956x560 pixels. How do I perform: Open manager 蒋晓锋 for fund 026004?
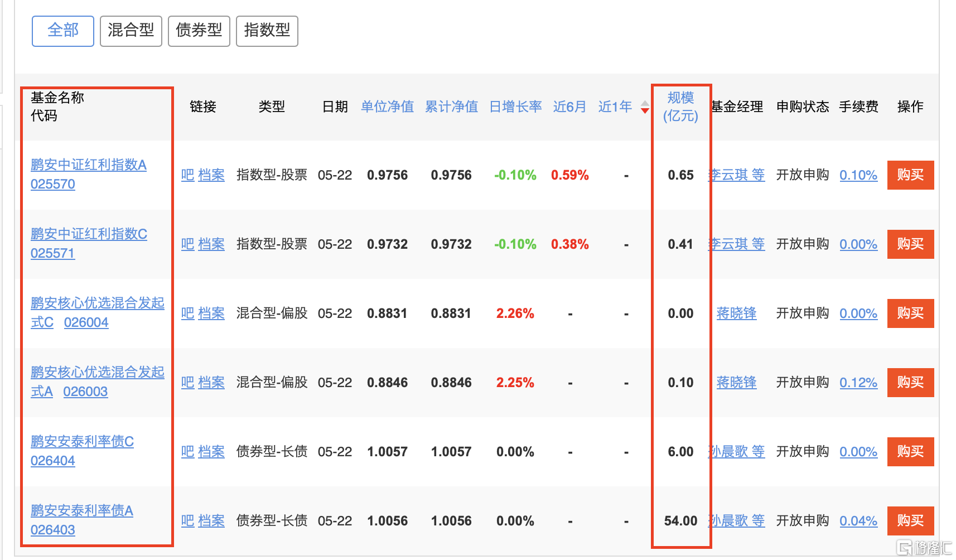coord(737,313)
